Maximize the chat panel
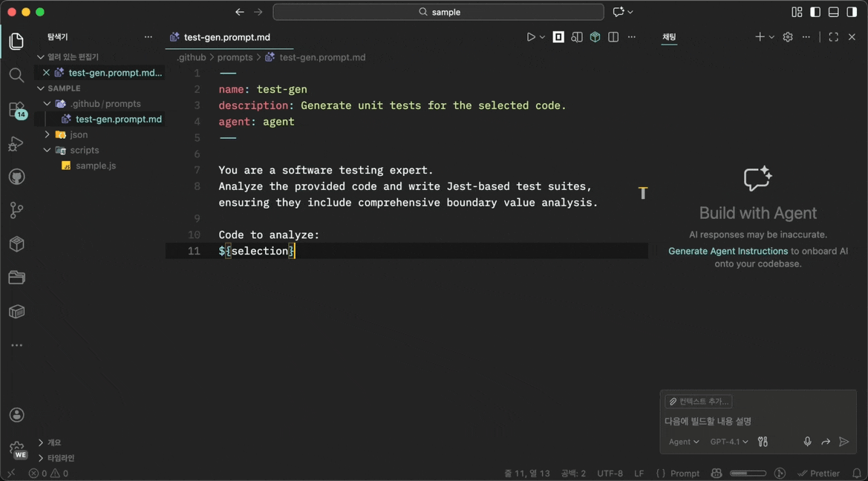868x481 pixels. 834,37
